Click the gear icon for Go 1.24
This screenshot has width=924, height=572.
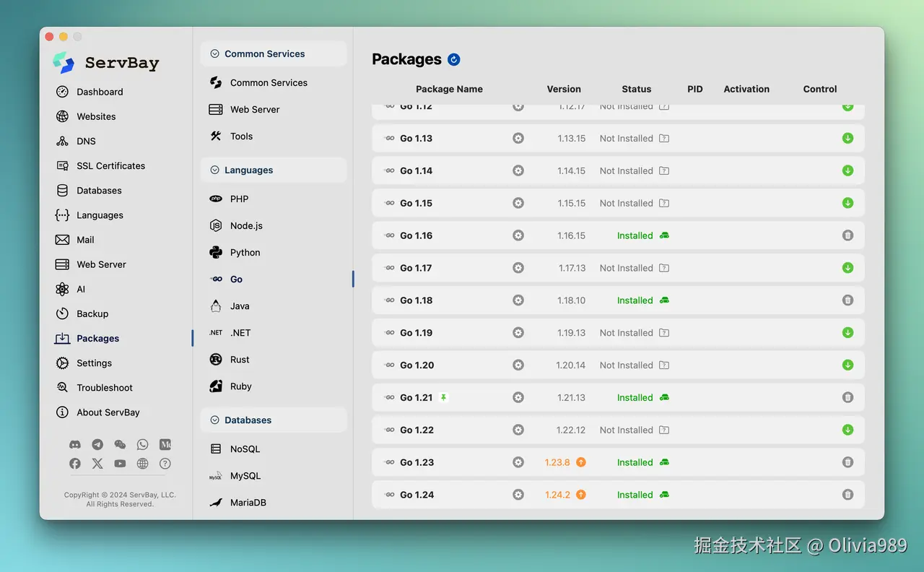pyautogui.click(x=518, y=495)
